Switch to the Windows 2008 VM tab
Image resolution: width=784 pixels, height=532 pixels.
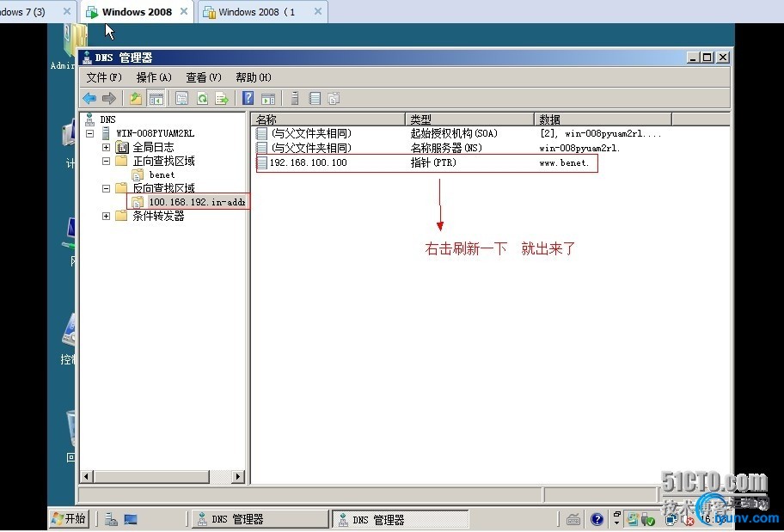tap(137, 12)
